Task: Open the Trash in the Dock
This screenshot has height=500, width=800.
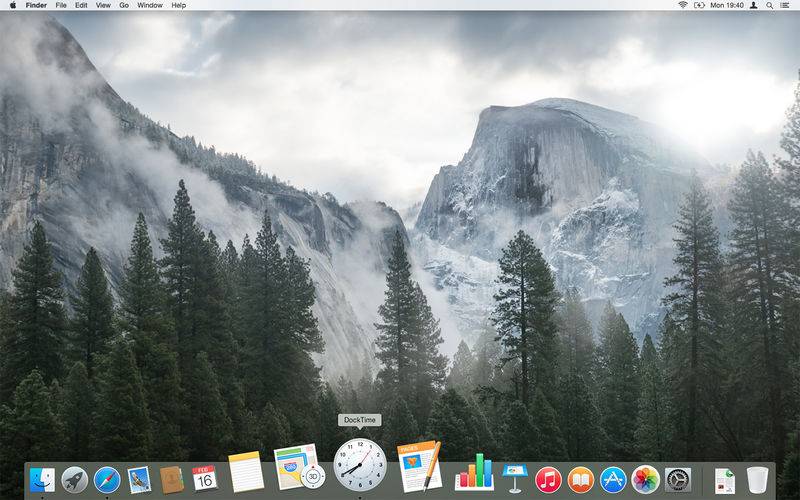Action: point(757,480)
